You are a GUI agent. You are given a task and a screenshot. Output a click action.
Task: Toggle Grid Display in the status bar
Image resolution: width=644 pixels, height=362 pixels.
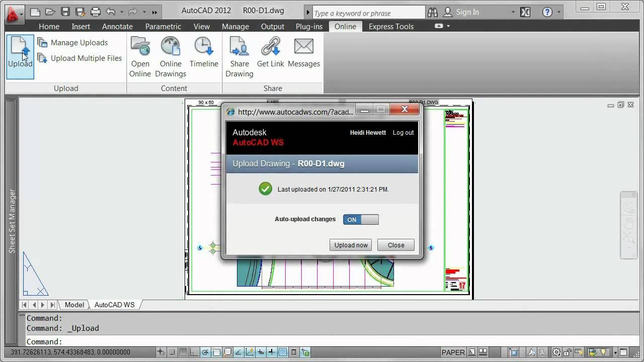[x=182, y=352]
